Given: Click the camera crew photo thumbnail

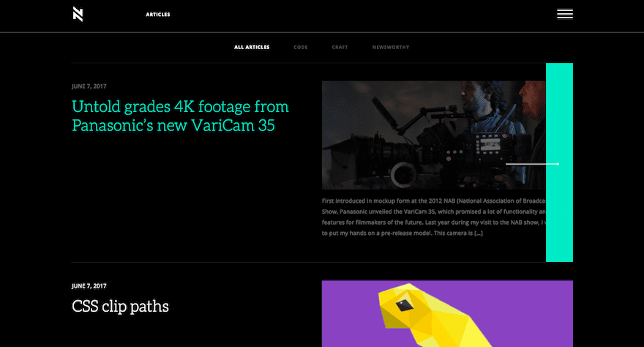Looking at the screenshot, I should [x=434, y=135].
